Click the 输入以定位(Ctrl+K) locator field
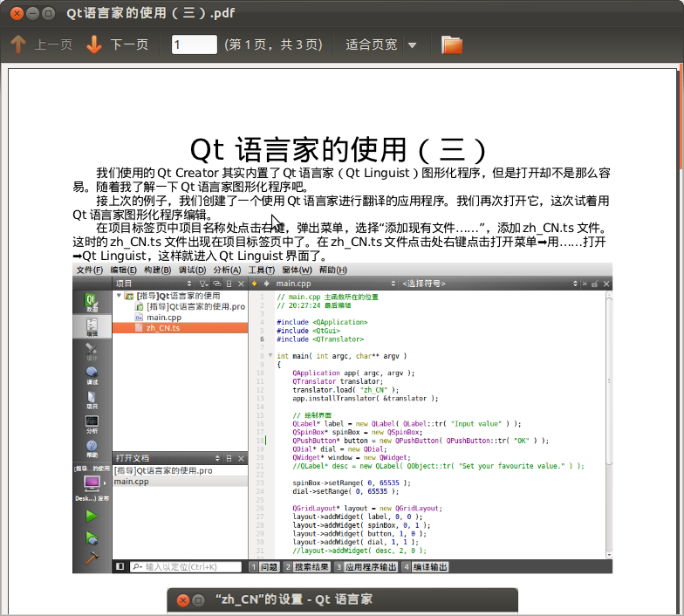 click(186, 567)
